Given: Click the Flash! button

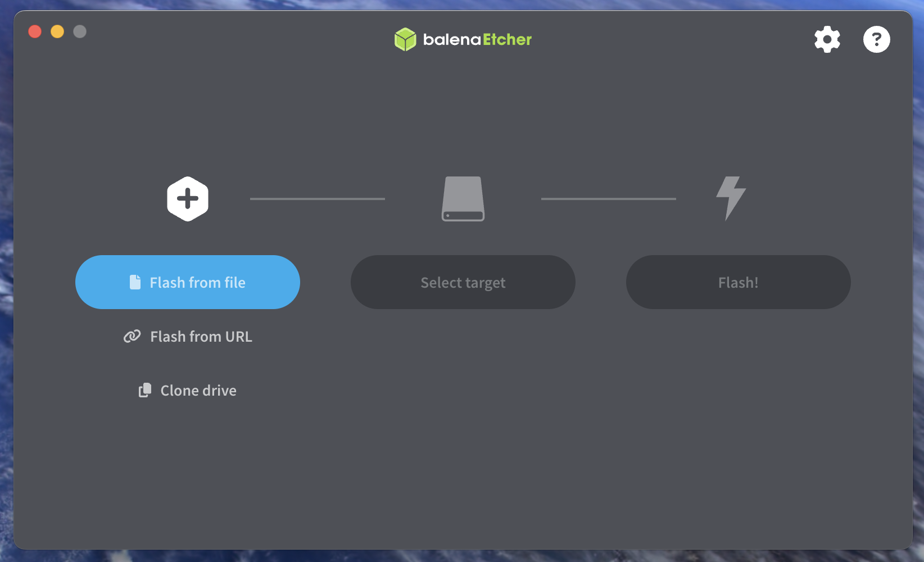Looking at the screenshot, I should click(739, 282).
